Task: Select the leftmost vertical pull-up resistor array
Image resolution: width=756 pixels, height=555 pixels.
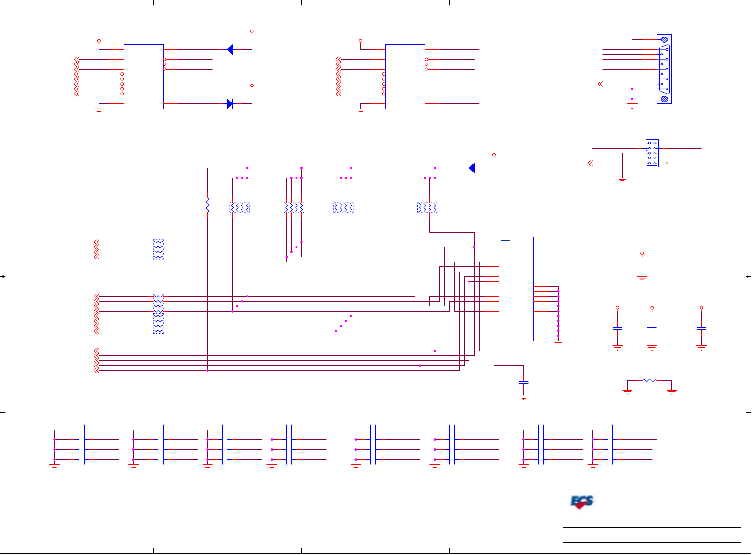Action: point(240,207)
